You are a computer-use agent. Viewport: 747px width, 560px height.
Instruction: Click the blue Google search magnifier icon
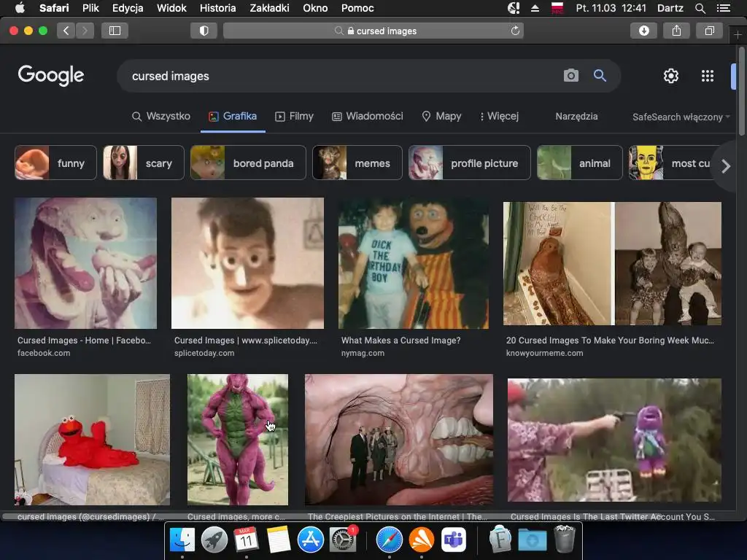coord(600,75)
